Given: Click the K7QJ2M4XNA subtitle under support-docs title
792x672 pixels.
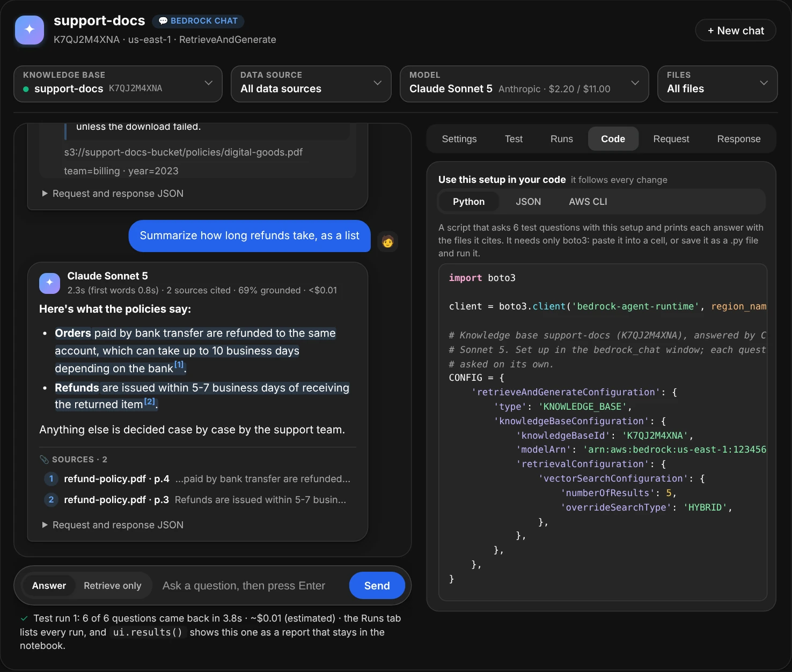Looking at the screenshot, I should (x=165, y=40).
